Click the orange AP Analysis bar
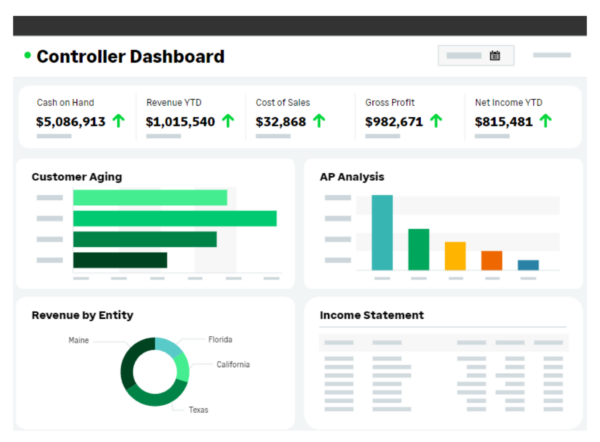600x442 pixels. pyautogui.click(x=492, y=261)
